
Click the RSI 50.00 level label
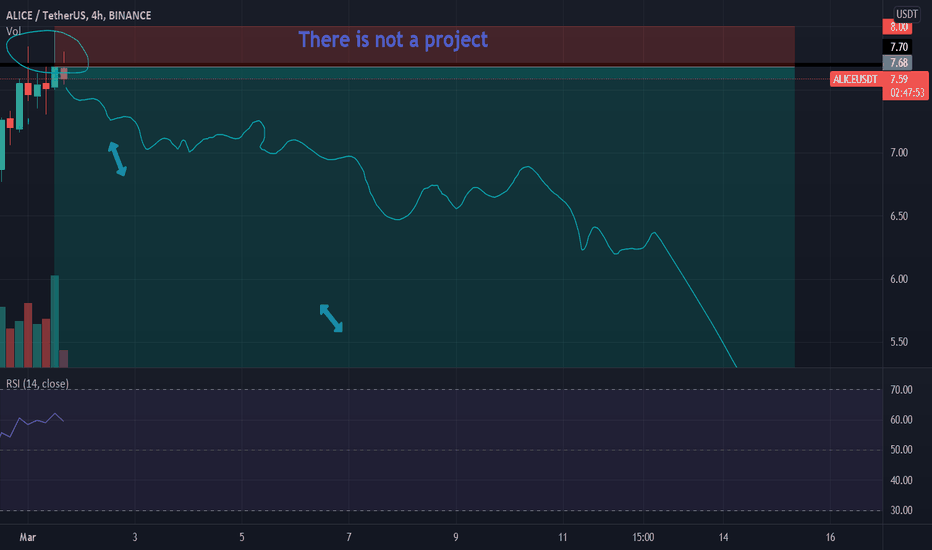click(901, 450)
